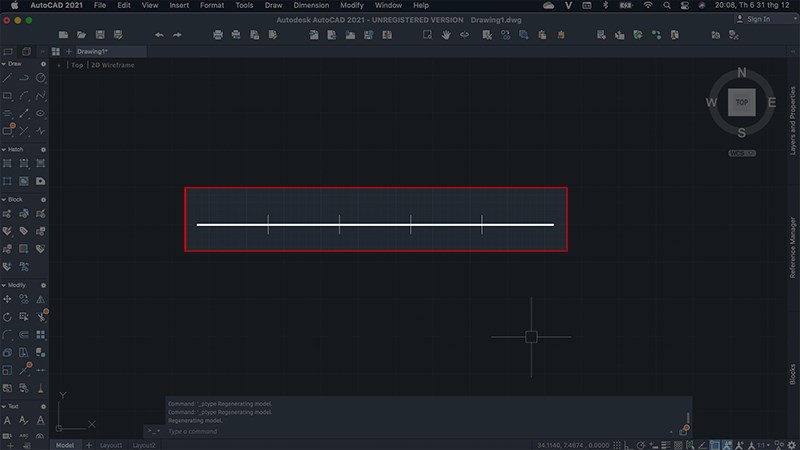
Task: Click the Sign In button
Action: point(758,19)
